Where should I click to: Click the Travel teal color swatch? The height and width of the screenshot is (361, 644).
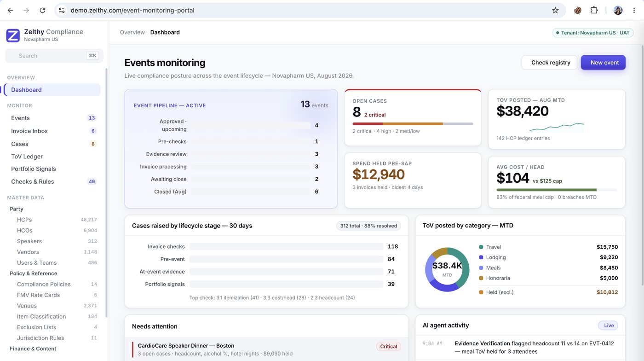click(x=481, y=247)
